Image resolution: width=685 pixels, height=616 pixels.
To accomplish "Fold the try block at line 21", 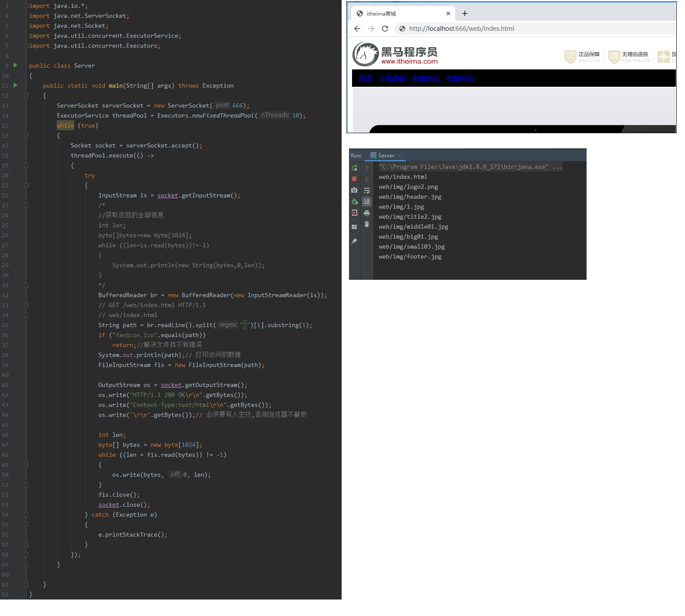I will 26,186.
